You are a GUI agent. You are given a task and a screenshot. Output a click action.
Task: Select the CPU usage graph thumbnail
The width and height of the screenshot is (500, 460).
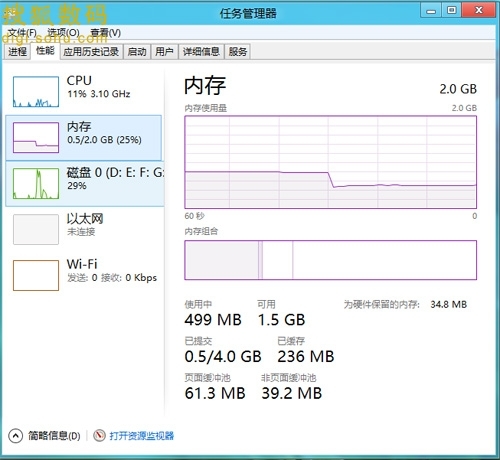pyautogui.click(x=36, y=92)
